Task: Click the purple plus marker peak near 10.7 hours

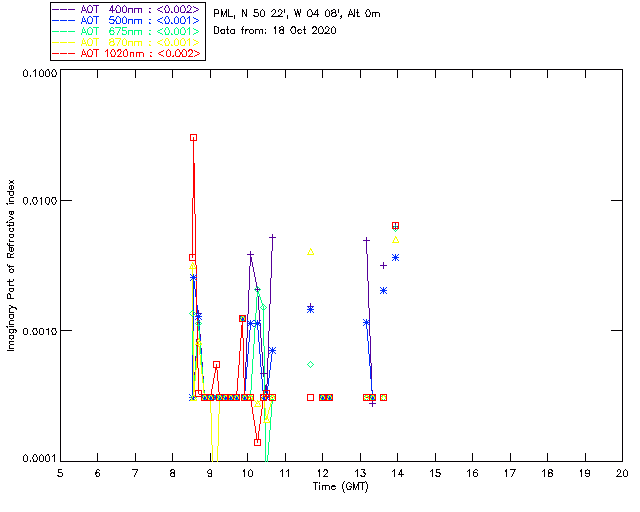Action: click(x=272, y=237)
